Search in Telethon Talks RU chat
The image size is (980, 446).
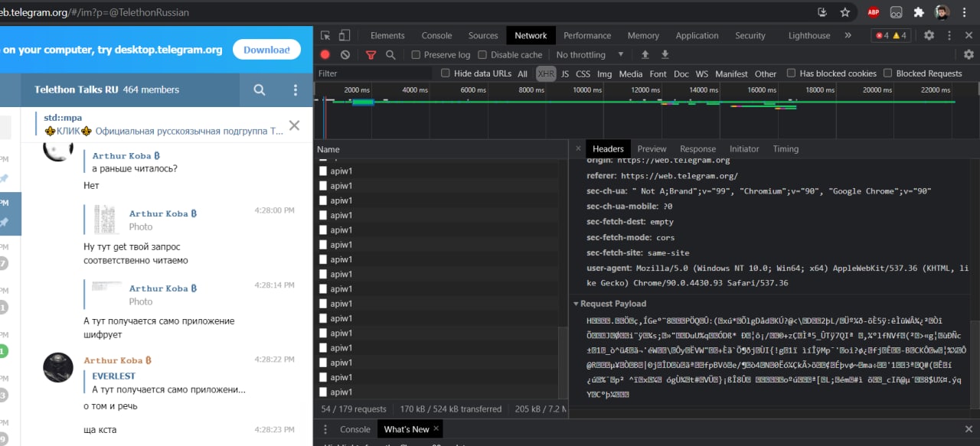click(x=260, y=90)
